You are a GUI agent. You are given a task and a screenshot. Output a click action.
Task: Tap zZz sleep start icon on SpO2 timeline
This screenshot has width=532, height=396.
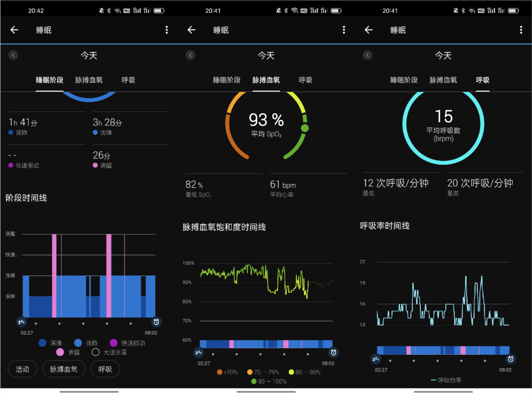(199, 353)
